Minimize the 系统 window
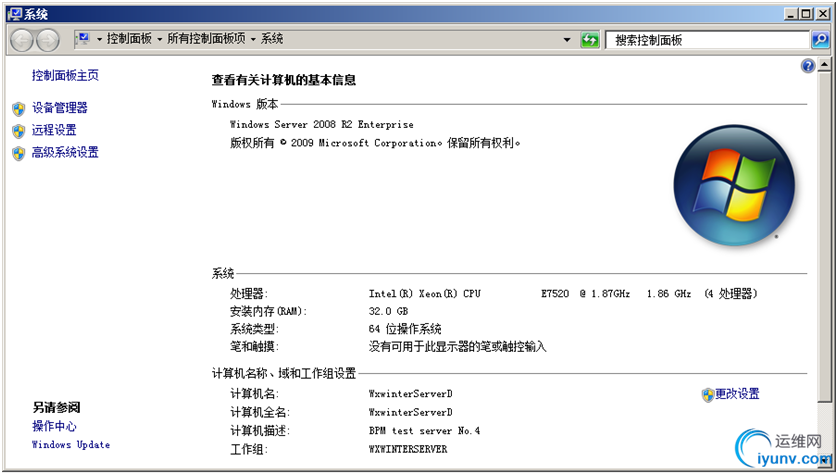 [x=790, y=14]
